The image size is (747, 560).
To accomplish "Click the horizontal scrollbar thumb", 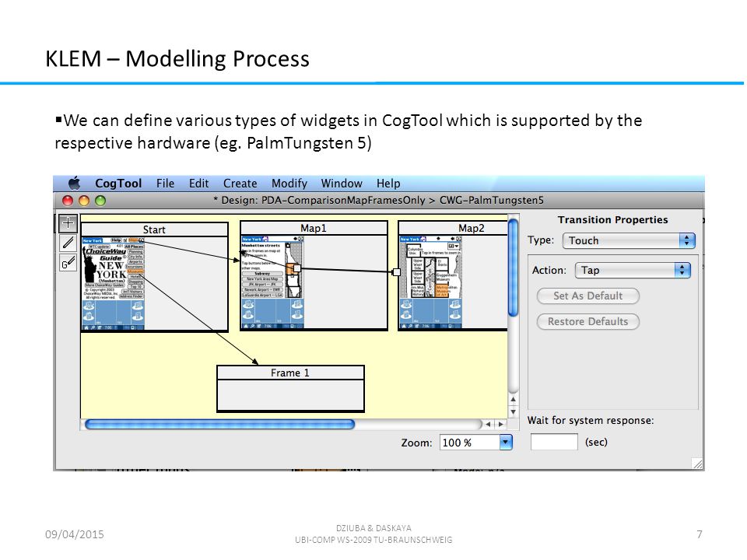I will click(x=219, y=425).
